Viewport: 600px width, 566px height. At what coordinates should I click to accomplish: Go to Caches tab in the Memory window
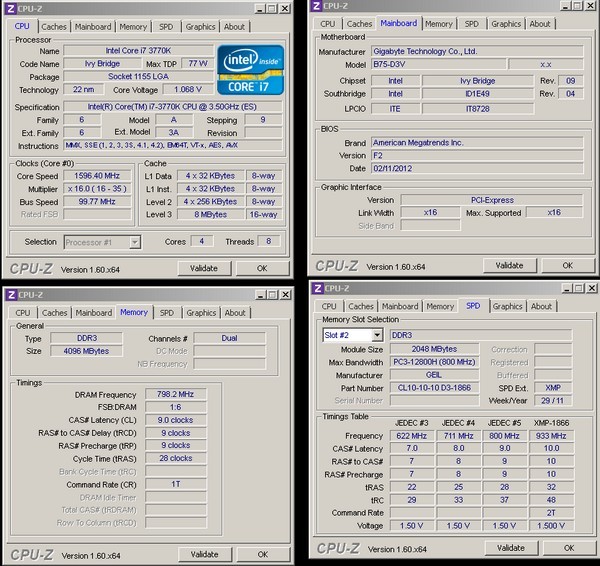tap(54, 313)
